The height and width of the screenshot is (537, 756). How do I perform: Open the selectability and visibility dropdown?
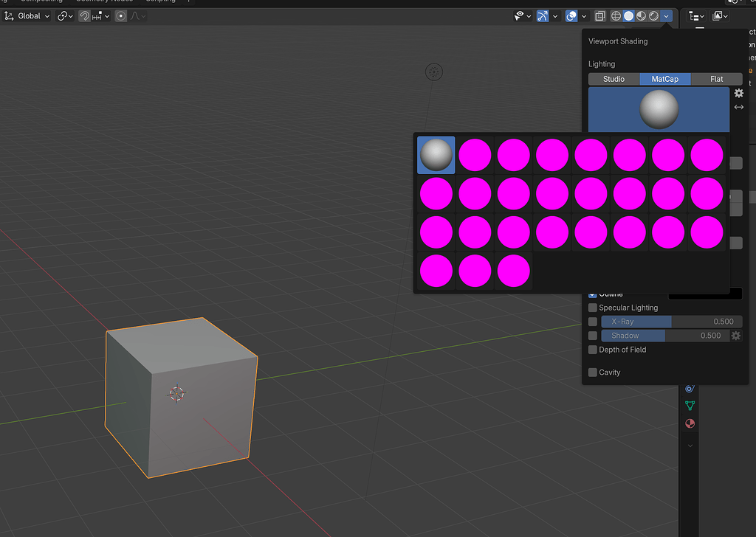point(522,16)
